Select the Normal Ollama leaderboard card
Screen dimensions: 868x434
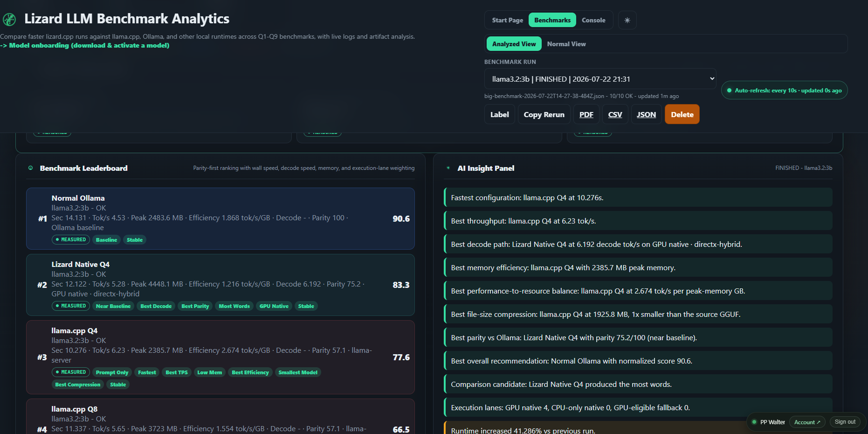pos(220,218)
